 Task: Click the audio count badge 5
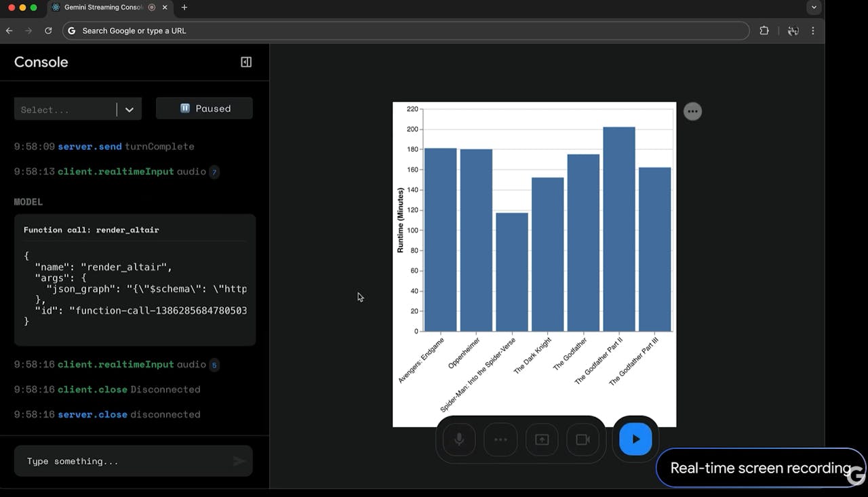214,365
